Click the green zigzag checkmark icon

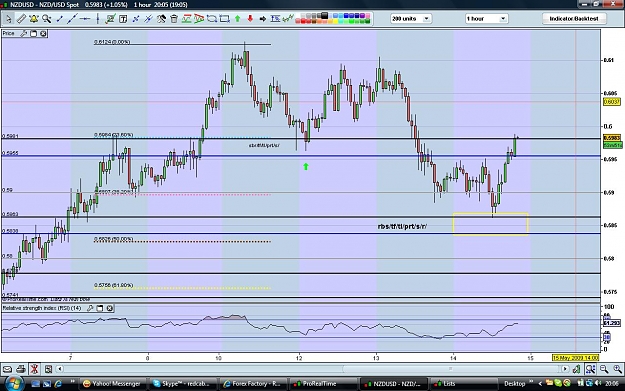[x=288, y=19]
